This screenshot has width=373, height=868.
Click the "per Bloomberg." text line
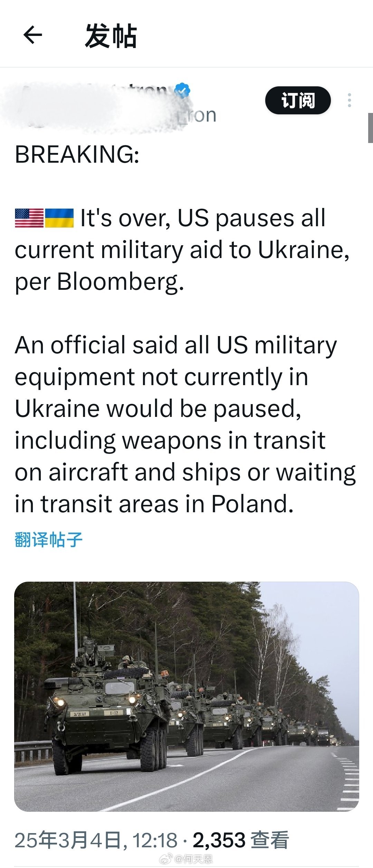tap(99, 282)
